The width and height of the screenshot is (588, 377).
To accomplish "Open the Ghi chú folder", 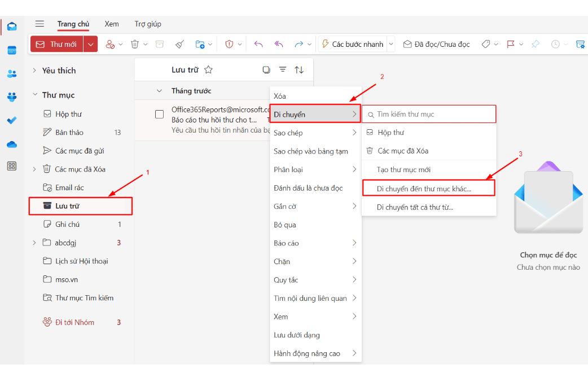I will click(81, 224).
